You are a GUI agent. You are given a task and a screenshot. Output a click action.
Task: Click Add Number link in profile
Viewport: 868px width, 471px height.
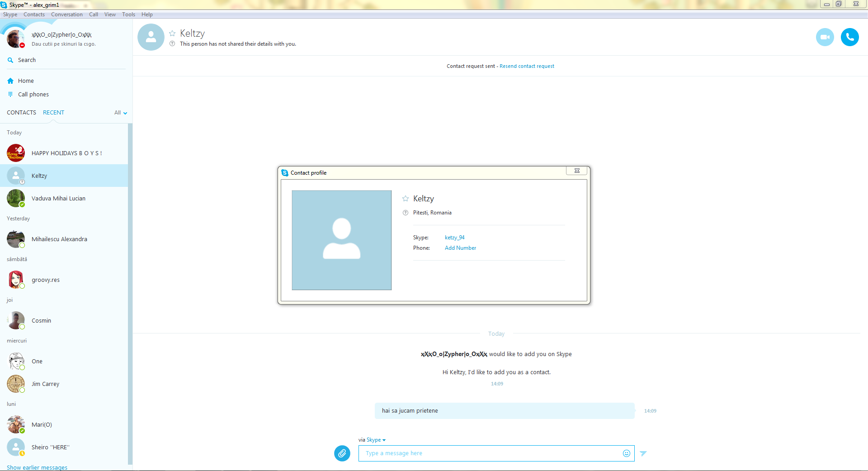(x=460, y=248)
